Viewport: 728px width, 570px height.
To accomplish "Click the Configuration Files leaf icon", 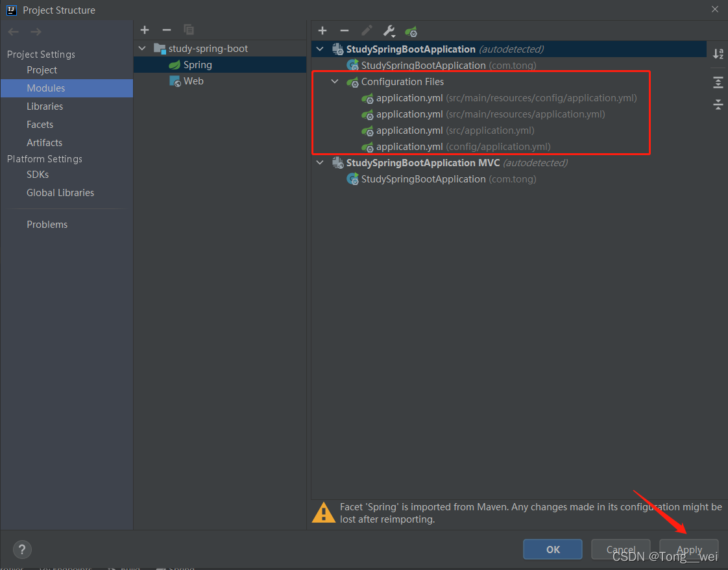I will coord(352,82).
